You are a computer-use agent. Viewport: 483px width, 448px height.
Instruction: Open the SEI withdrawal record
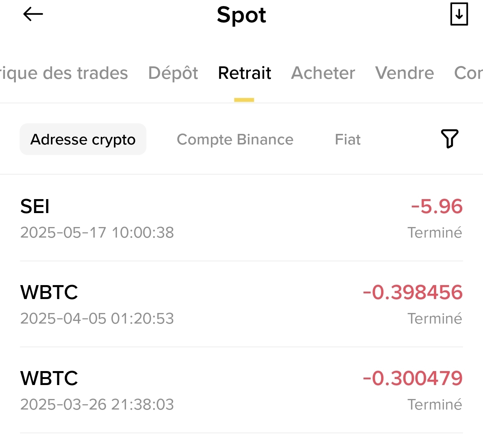click(x=241, y=219)
